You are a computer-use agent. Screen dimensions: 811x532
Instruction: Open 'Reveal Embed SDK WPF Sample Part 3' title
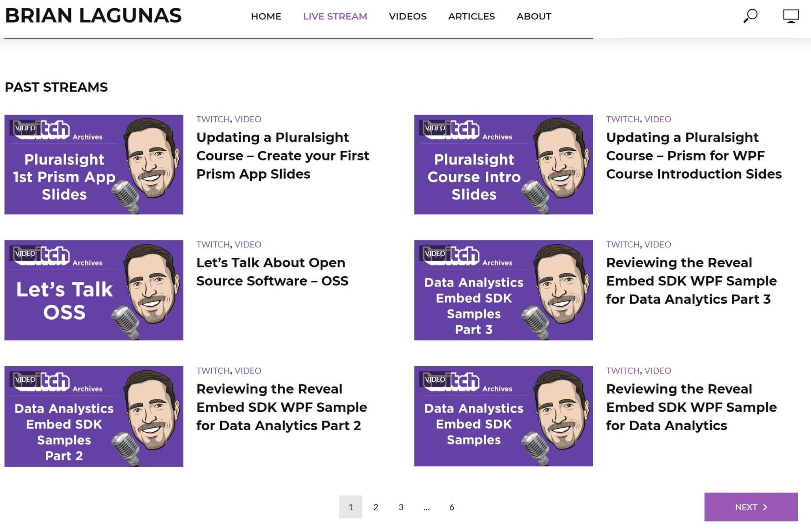(691, 281)
